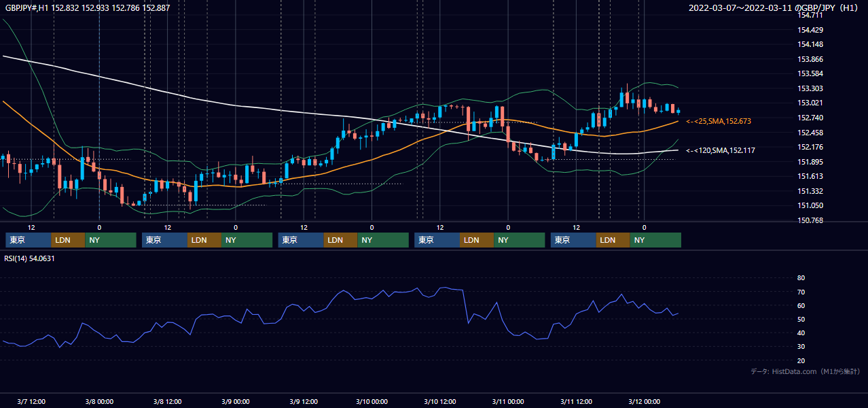Click the 152.458 price axis value

pos(810,133)
